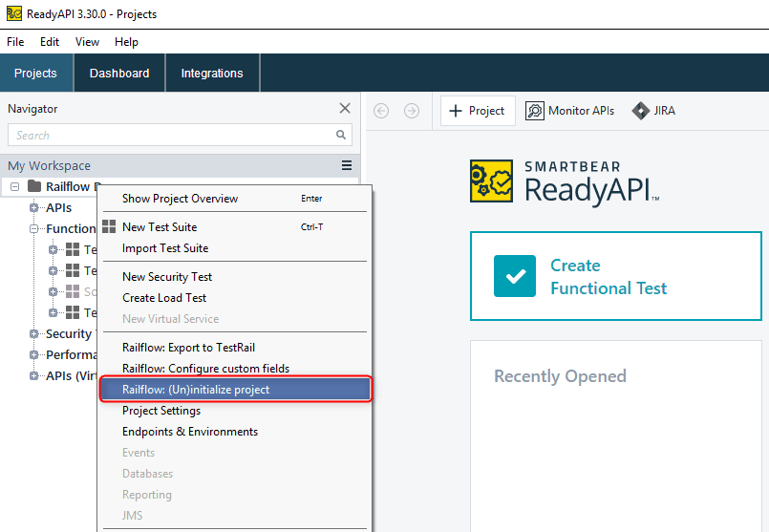
Task: Expand the APIs tree node
Action: click(33, 208)
